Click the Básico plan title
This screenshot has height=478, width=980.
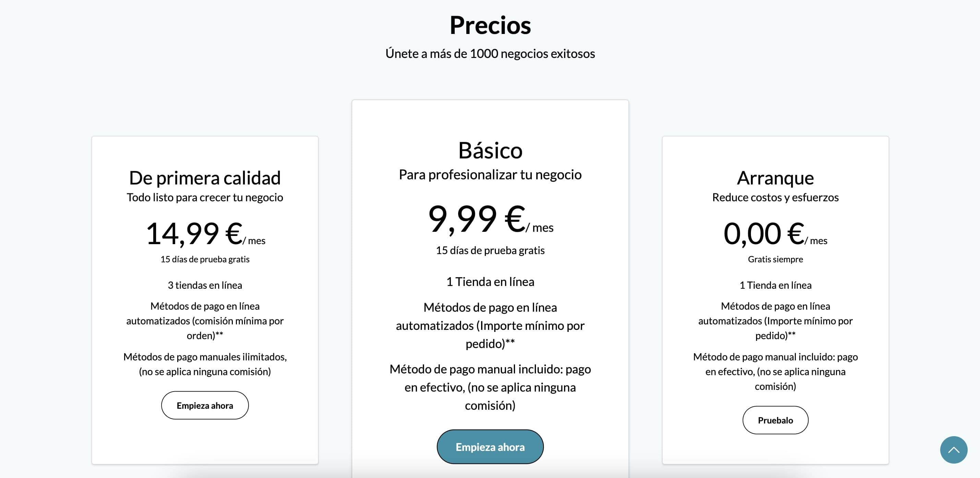(490, 150)
